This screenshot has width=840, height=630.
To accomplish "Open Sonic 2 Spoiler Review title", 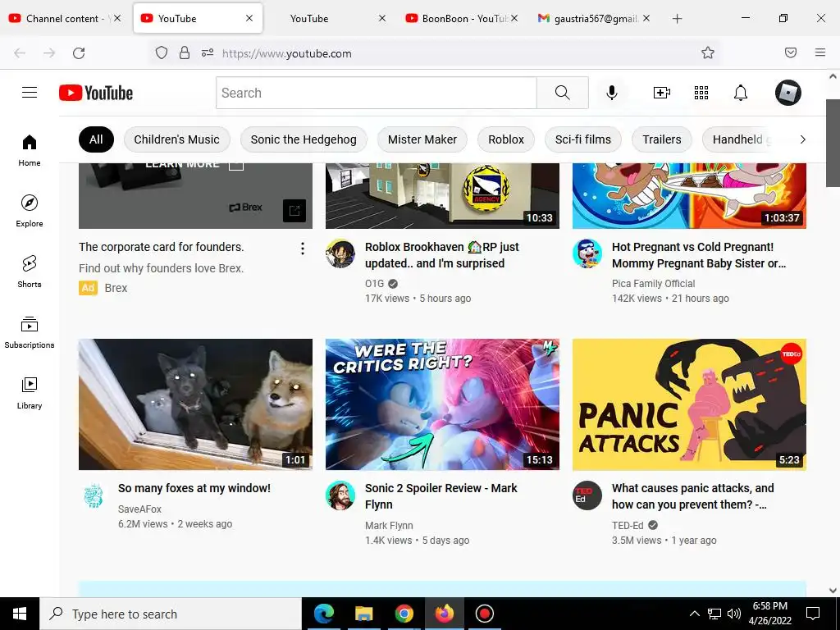I will (441, 496).
